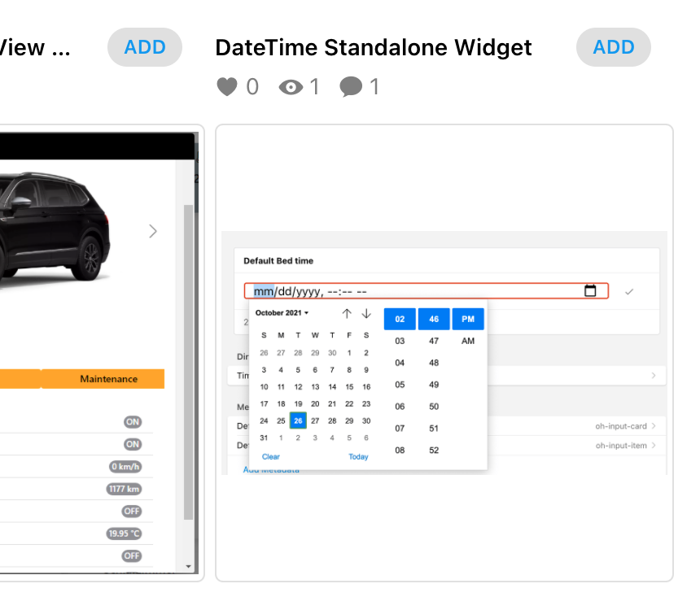
Task: Select the Maintenance tab
Action: 108,379
